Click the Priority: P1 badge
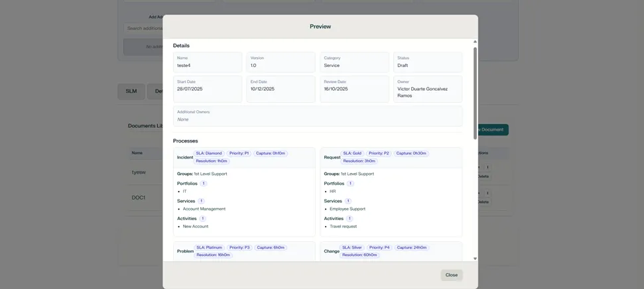 point(239,153)
